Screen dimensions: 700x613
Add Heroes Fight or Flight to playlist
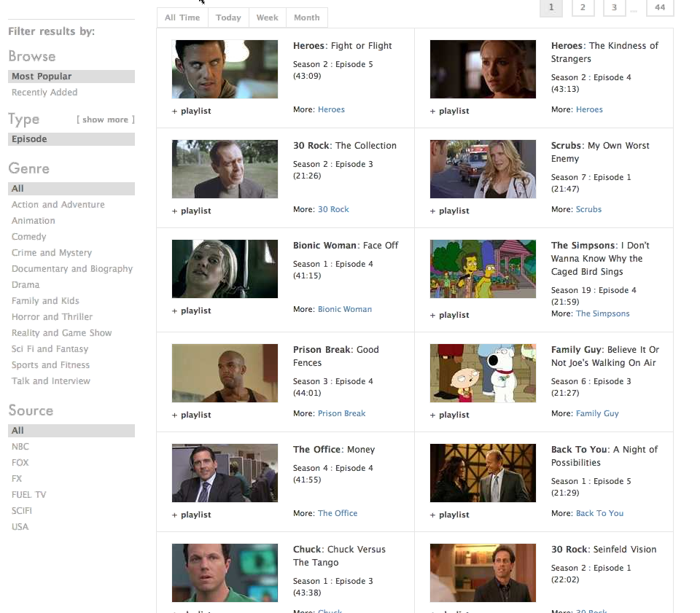(x=192, y=111)
